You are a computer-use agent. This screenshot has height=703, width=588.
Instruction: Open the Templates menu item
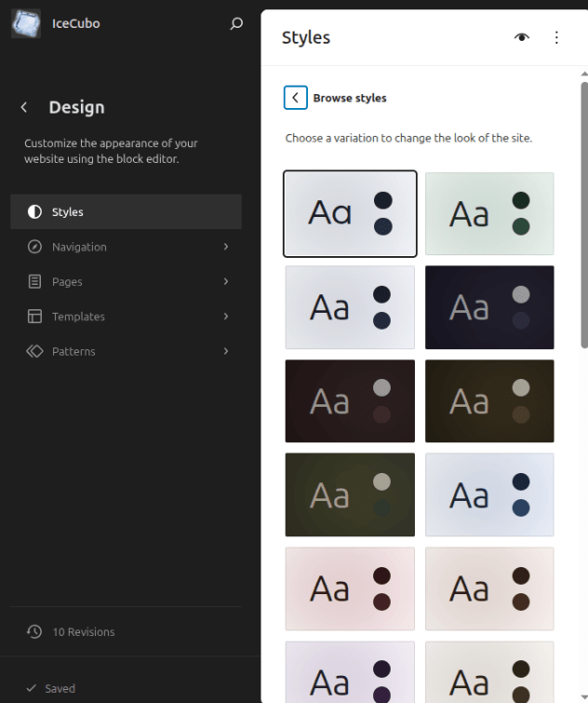click(126, 316)
